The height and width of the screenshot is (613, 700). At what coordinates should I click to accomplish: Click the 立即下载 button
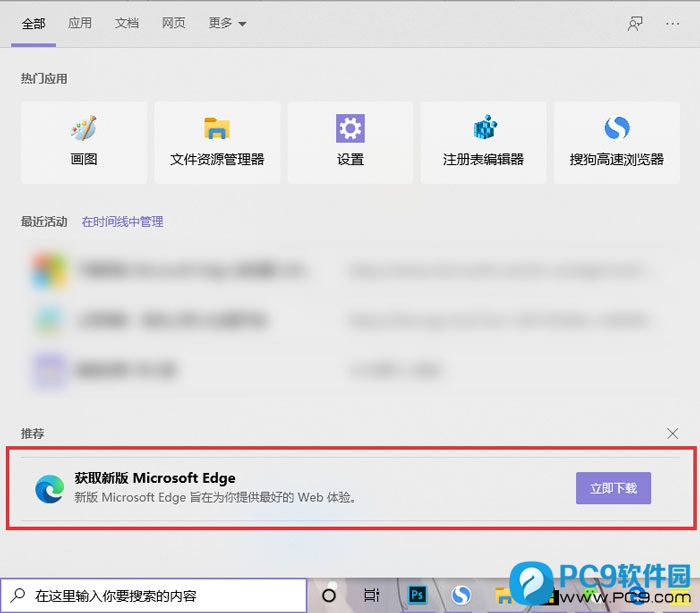(x=613, y=488)
